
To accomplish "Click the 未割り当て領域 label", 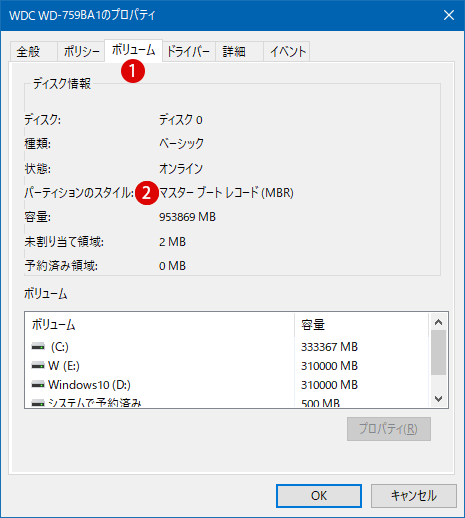I will [64, 242].
